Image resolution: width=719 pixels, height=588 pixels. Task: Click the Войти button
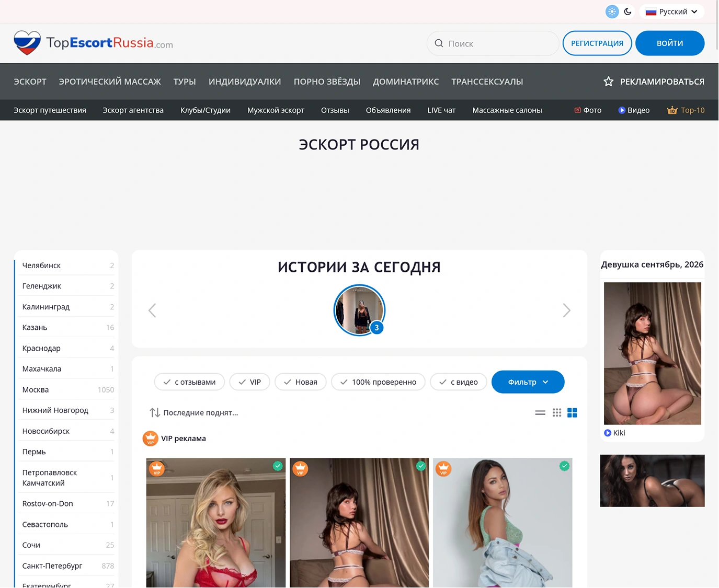(670, 43)
